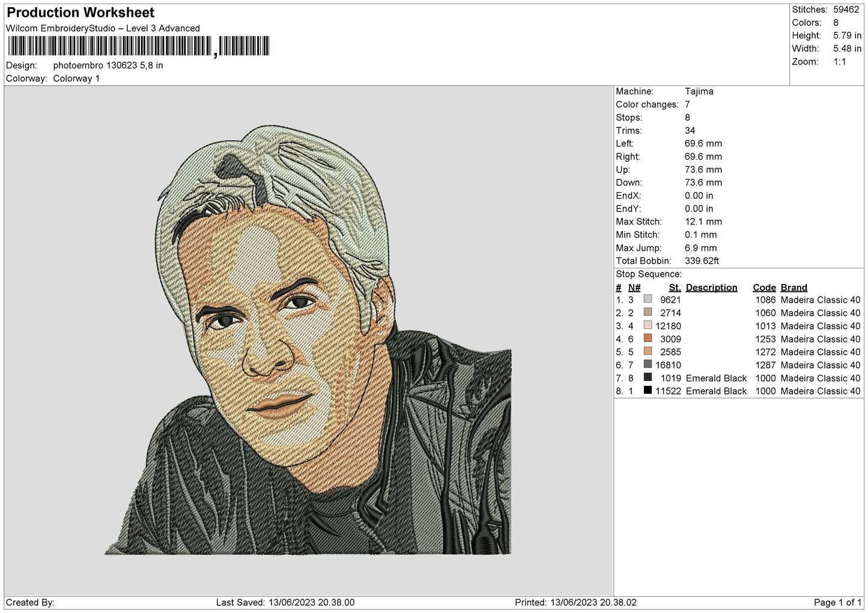Click stitch count '16810' in the stop sequence
The height and width of the screenshot is (613, 868).
click(669, 365)
